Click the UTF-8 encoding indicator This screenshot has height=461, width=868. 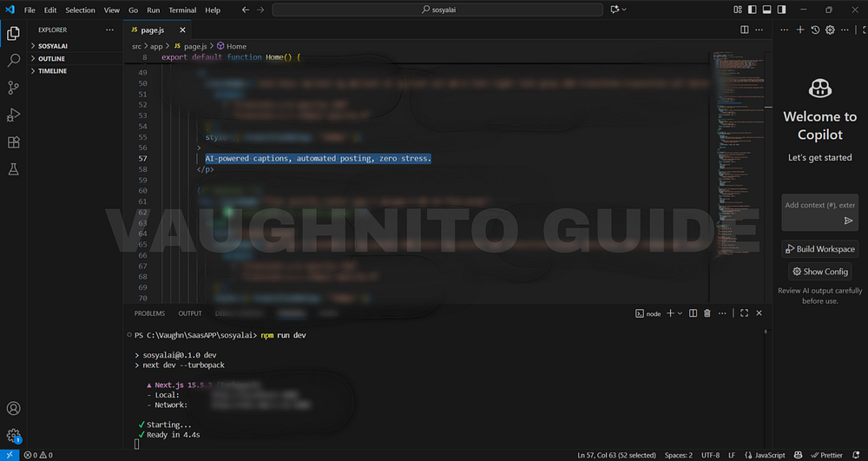click(710, 455)
